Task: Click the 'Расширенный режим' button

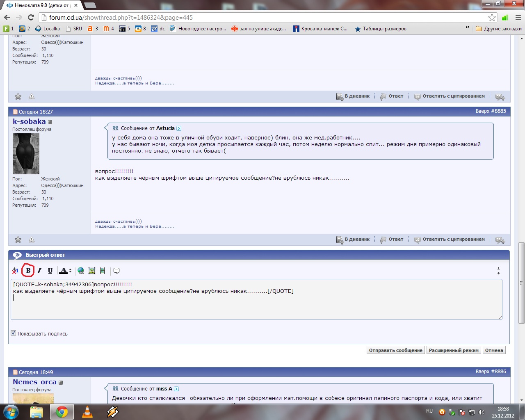Action: (x=454, y=350)
